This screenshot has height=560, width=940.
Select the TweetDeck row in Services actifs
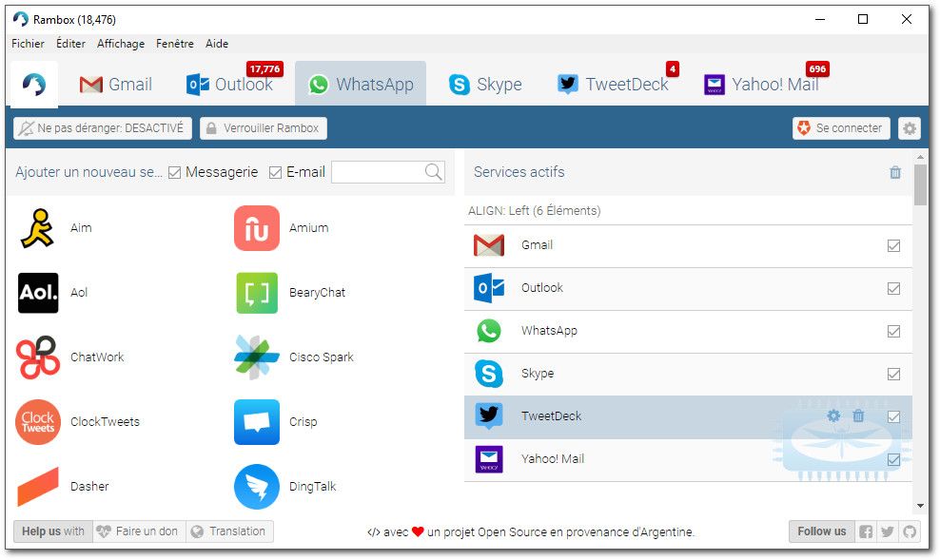point(688,416)
